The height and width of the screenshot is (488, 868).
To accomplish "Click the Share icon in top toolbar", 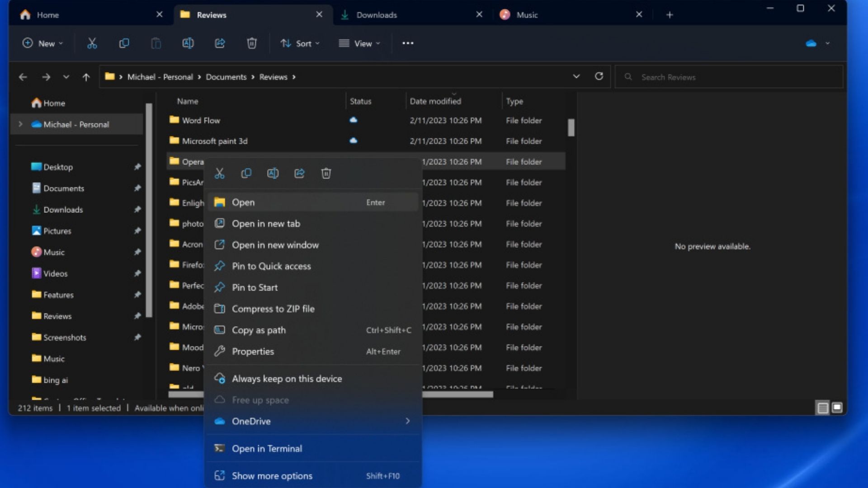I will tap(220, 43).
